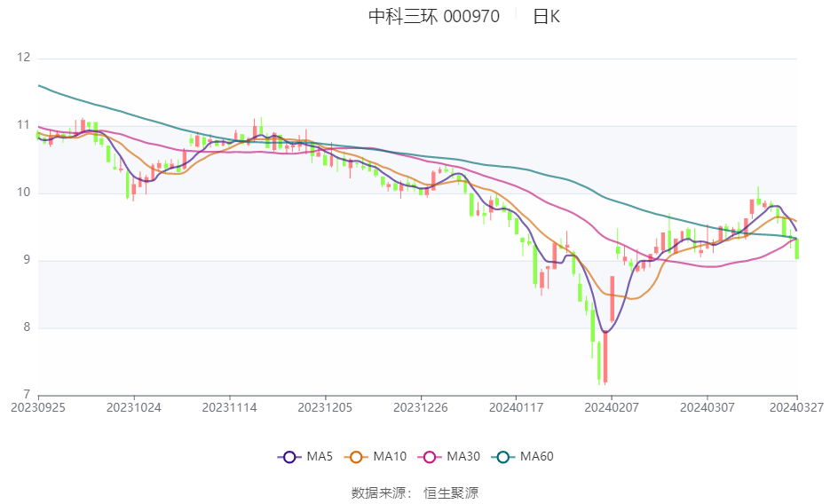Click the x-axis date label 20240327

[796, 408]
